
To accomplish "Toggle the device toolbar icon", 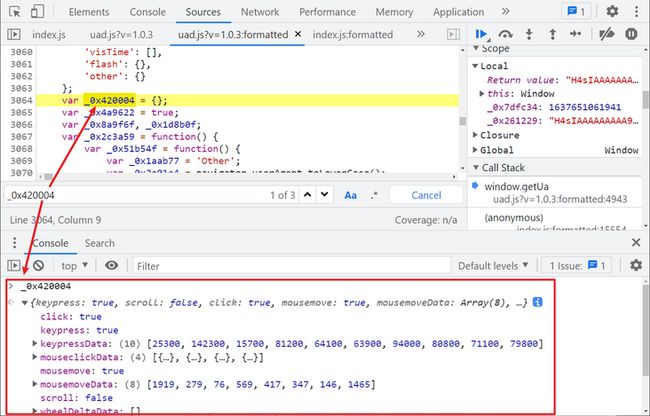I will (x=37, y=12).
